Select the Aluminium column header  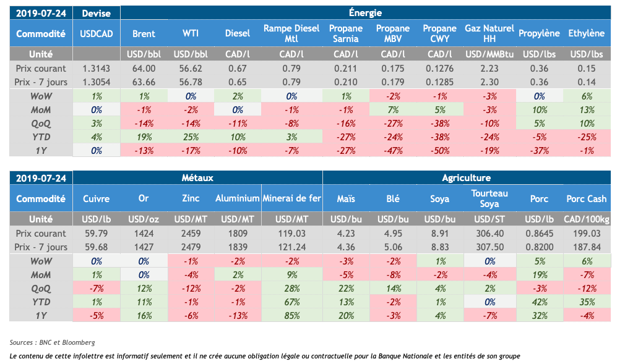coord(238,199)
